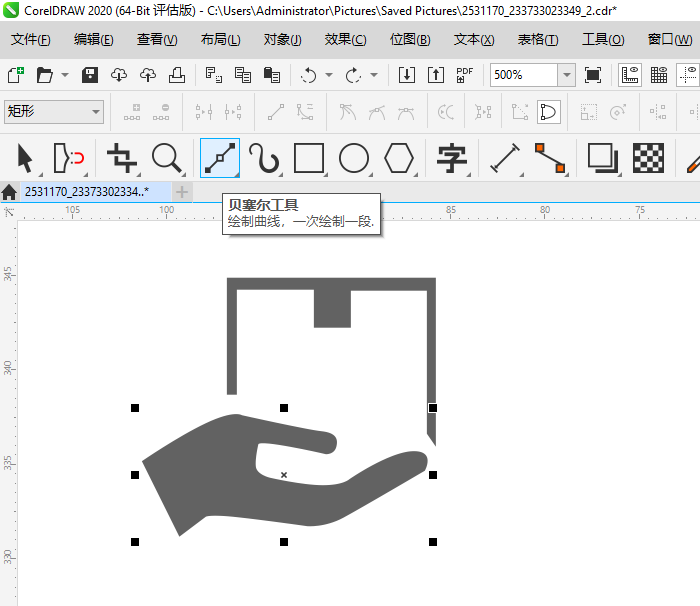This screenshot has height=606, width=700.
Task: Open the 效果(C) menu
Action: pyautogui.click(x=345, y=40)
